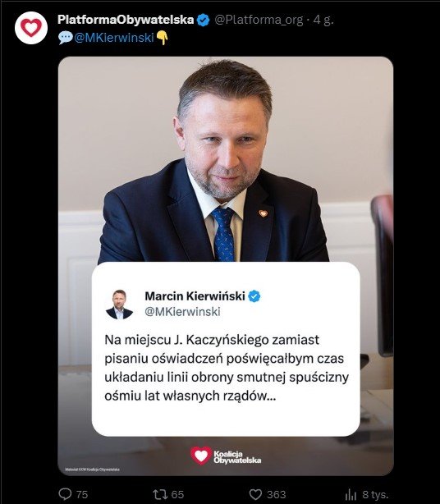Click the pointing-down hand emoji

163,39
